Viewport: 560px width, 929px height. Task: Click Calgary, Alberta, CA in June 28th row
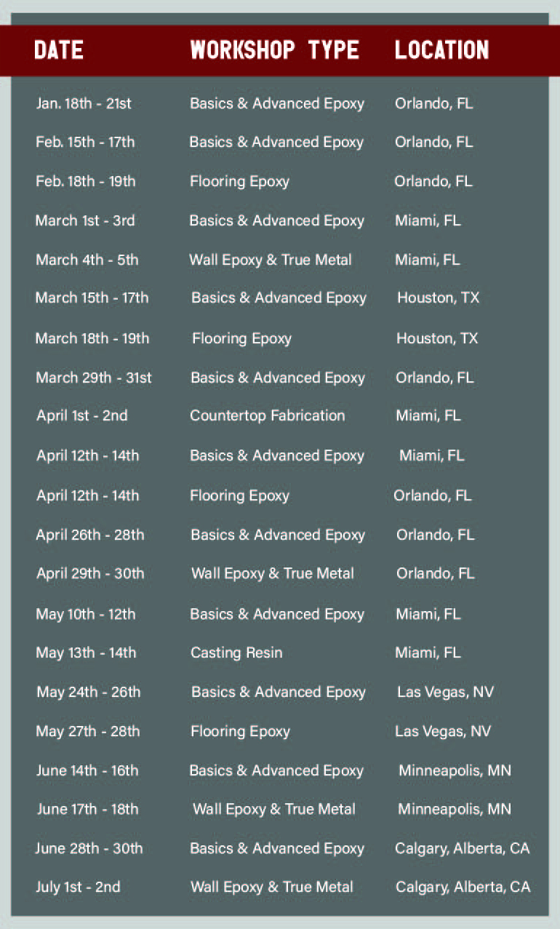pyautogui.click(x=463, y=848)
